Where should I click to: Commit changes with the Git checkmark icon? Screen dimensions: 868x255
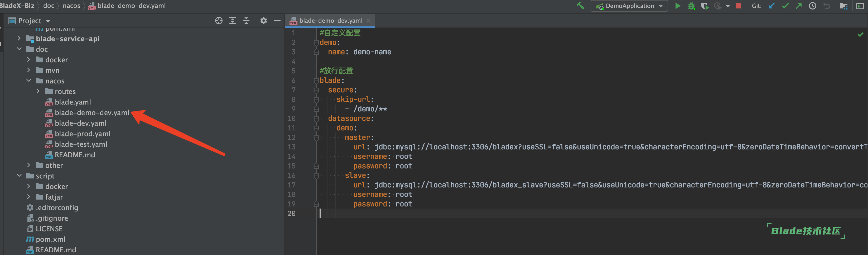point(785,6)
